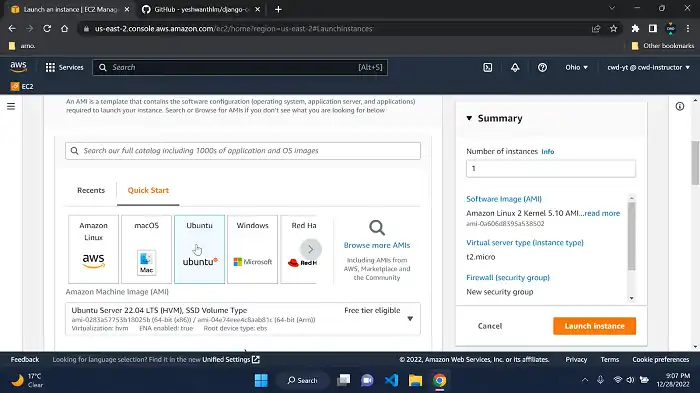The height and width of the screenshot is (393, 700).
Task: Open File Explorer from taskbar
Action: point(415,380)
